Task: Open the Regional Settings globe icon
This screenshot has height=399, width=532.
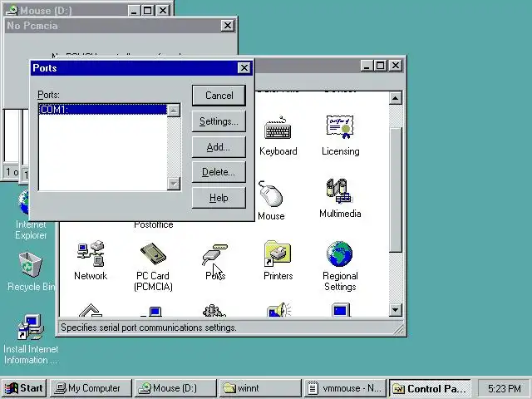Action: tap(340, 254)
